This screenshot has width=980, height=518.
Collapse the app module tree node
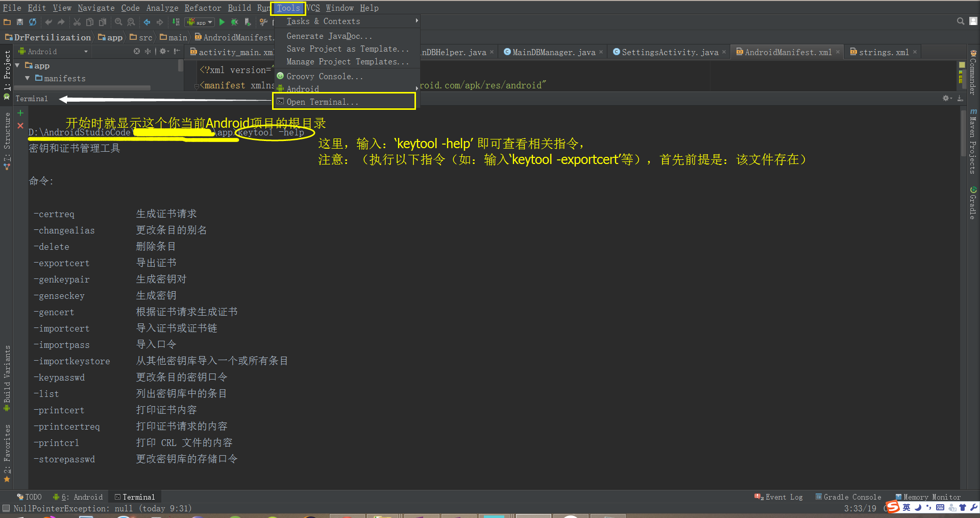[x=17, y=65]
